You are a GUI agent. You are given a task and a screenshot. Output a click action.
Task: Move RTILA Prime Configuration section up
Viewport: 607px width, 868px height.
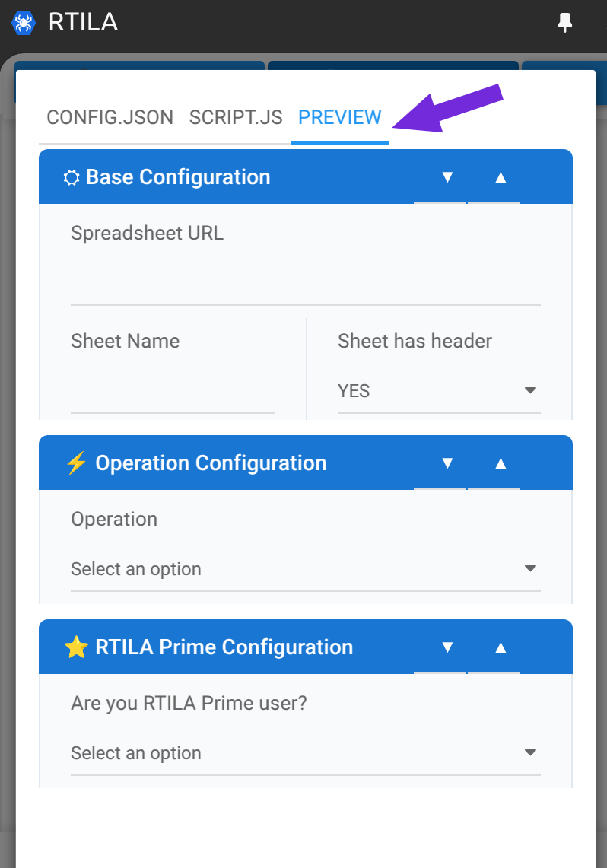[x=501, y=647]
